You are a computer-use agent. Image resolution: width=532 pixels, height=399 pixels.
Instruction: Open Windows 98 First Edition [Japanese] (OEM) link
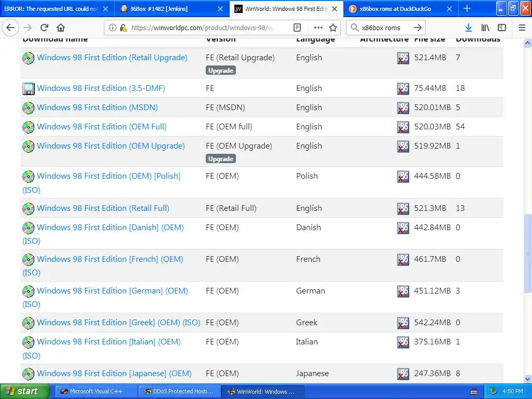click(114, 374)
